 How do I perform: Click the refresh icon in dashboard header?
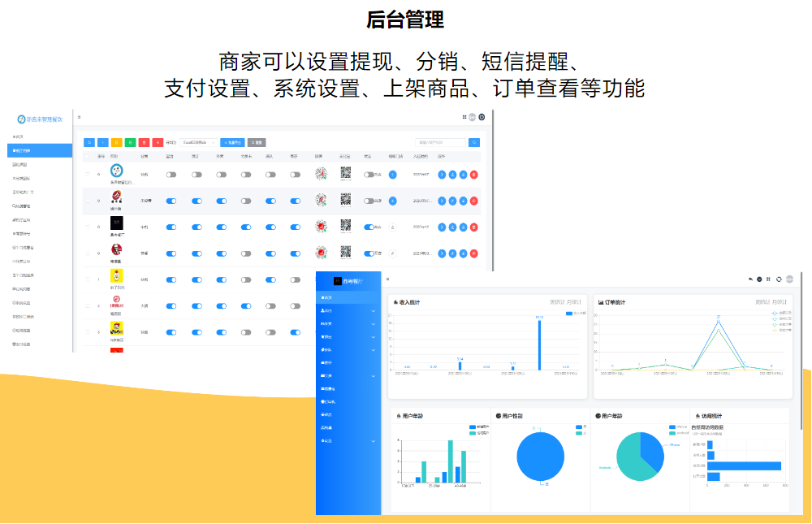point(779,279)
